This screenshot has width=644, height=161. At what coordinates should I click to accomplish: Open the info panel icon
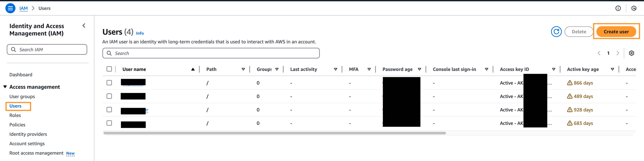pyautogui.click(x=618, y=9)
